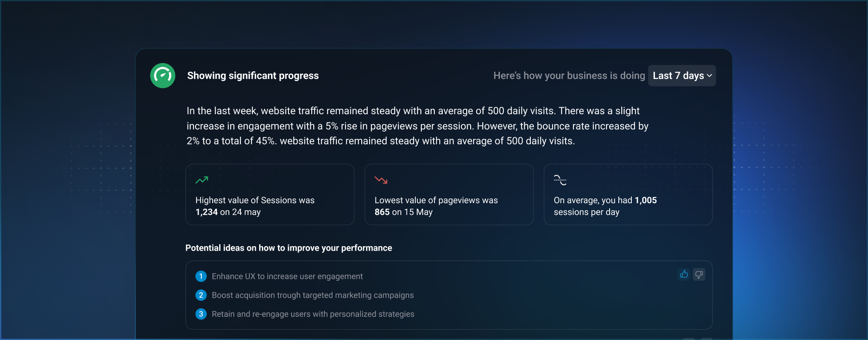Select the red downward trend arrow icon
The image size is (868, 340).
tap(382, 180)
